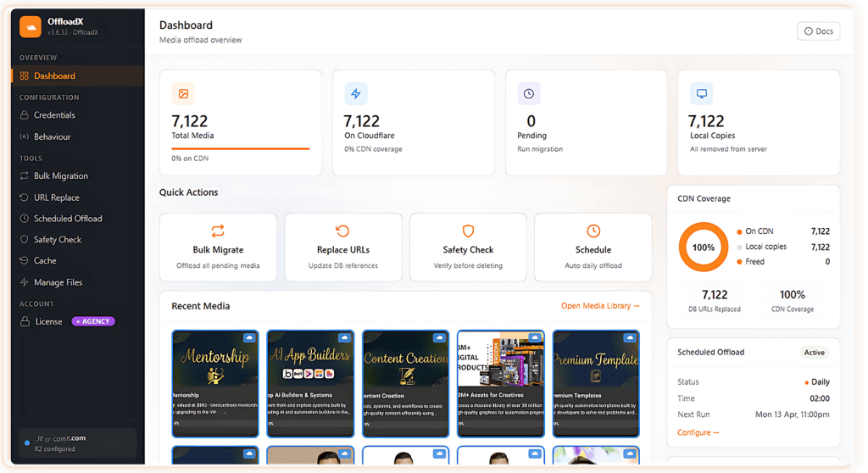
Task: Open Media Library link
Action: click(600, 306)
